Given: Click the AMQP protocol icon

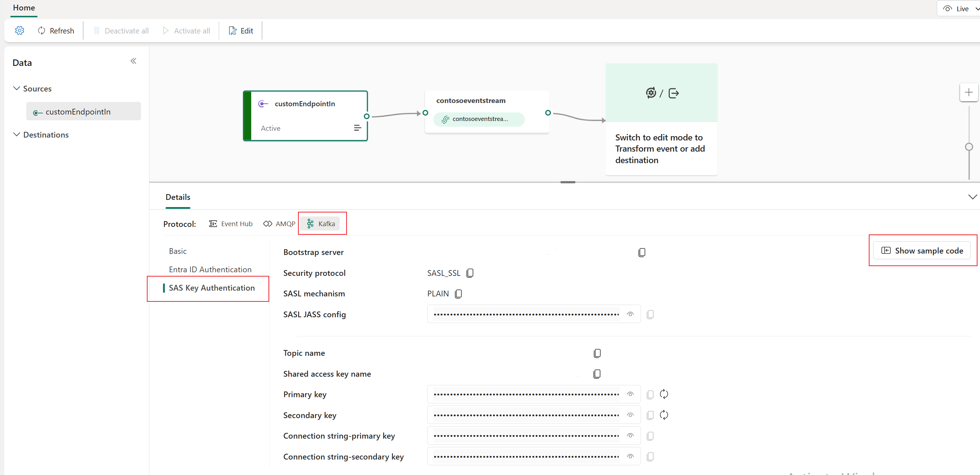Looking at the screenshot, I should click(x=268, y=224).
